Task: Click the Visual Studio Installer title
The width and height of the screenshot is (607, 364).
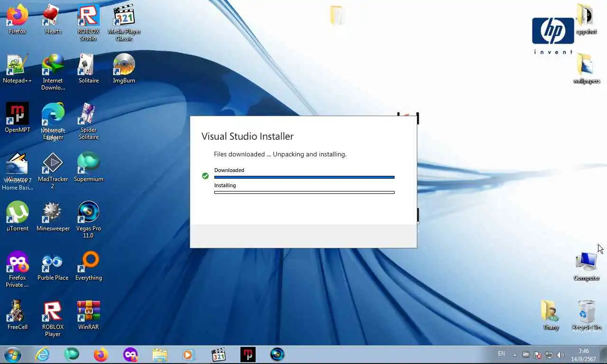Action: point(248,136)
